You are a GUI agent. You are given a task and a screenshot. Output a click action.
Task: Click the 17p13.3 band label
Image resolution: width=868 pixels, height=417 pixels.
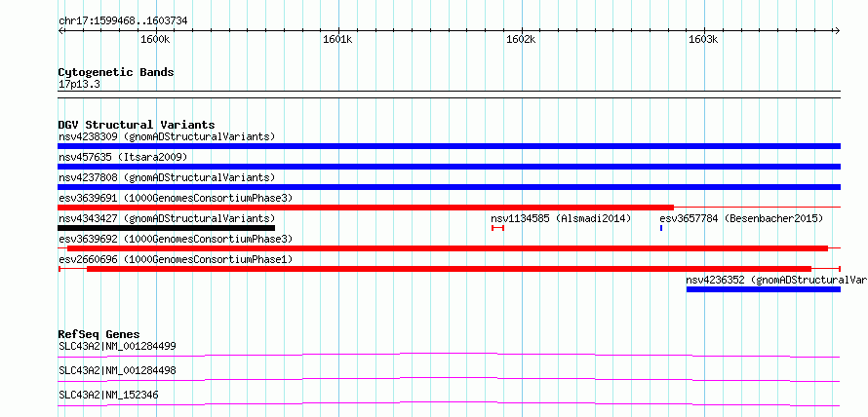[x=79, y=85]
